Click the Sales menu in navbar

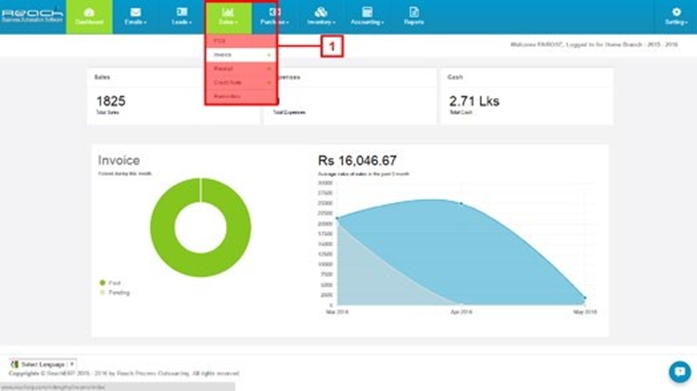tap(228, 17)
